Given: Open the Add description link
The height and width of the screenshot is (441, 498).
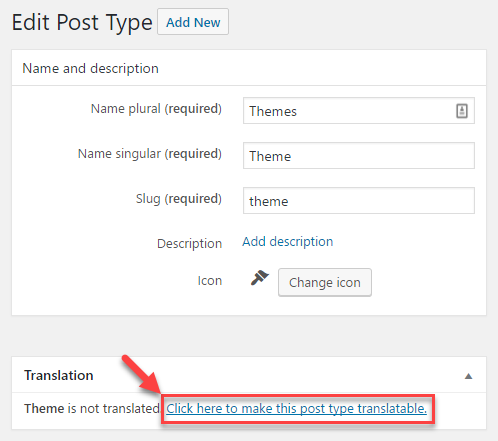Looking at the screenshot, I should [288, 241].
